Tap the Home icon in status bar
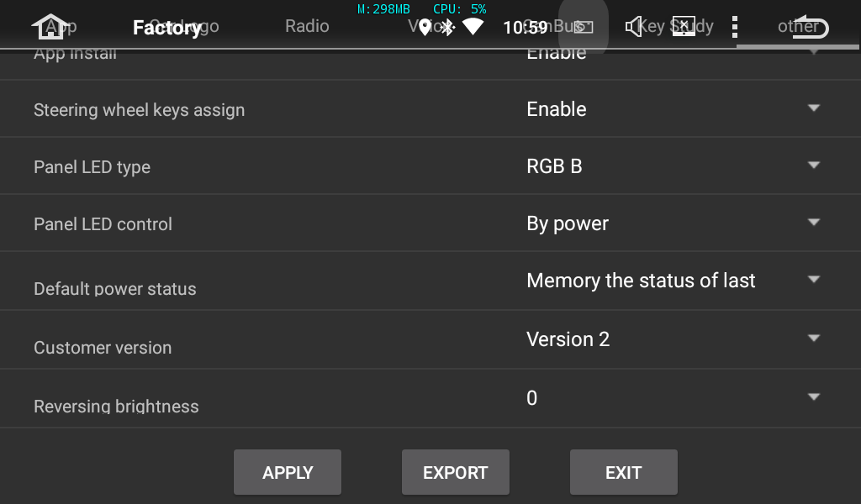Image resolution: width=861 pixels, height=504 pixels. pos(50,27)
